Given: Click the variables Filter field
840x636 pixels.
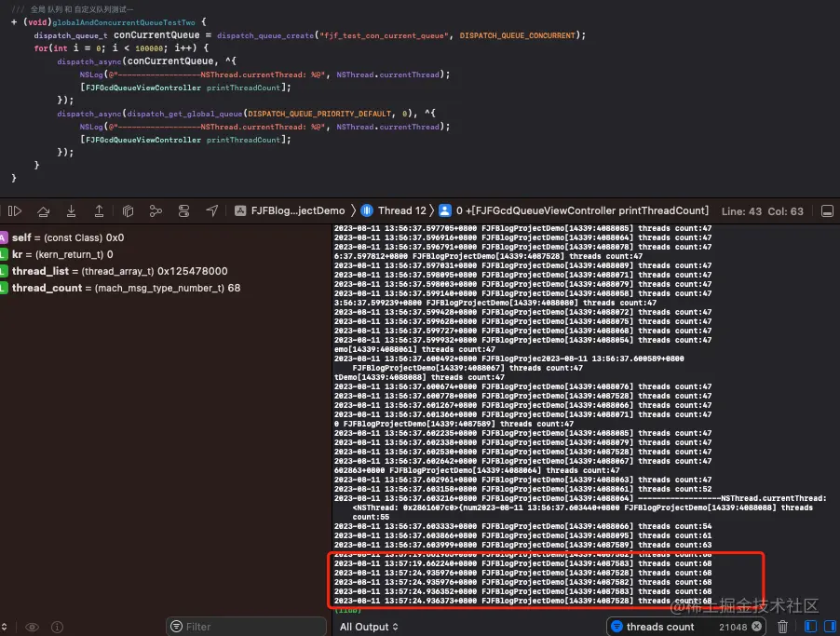Looking at the screenshot, I should pyautogui.click(x=247, y=627).
